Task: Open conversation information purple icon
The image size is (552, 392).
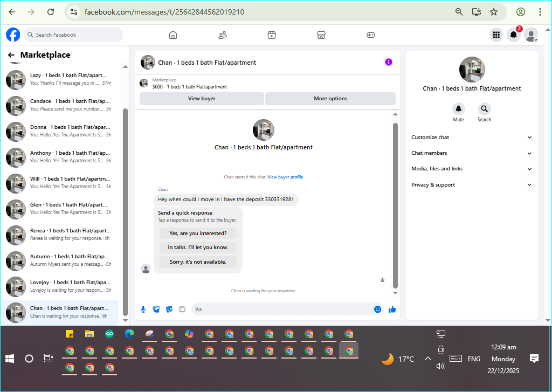Action: (388, 62)
